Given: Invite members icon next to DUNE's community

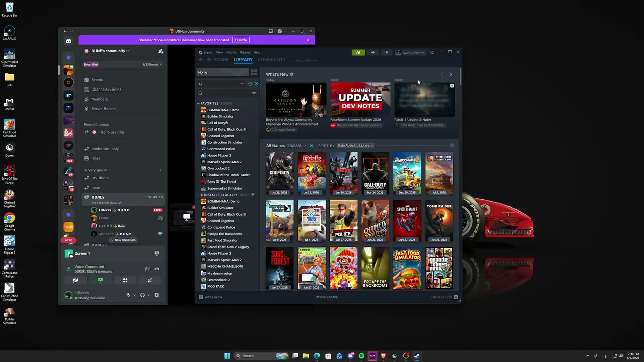Looking at the screenshot, I should pyautogui.click(x=160, y=51).
